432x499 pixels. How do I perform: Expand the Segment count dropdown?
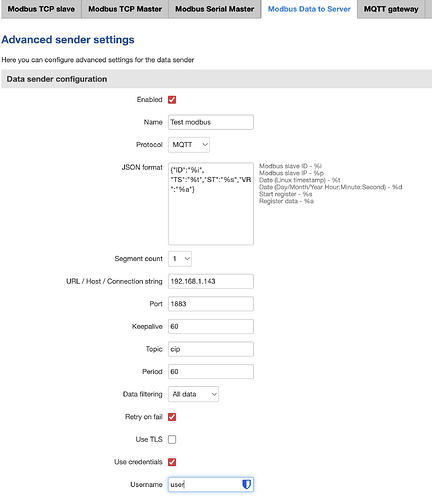tap(180, 259)
